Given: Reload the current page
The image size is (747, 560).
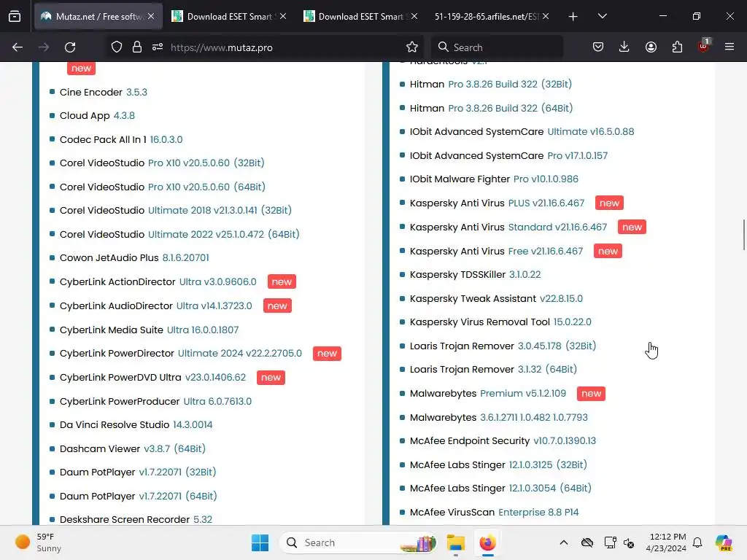Looking at the screenshot, I should pyautogui.click(x=70, y=47).
